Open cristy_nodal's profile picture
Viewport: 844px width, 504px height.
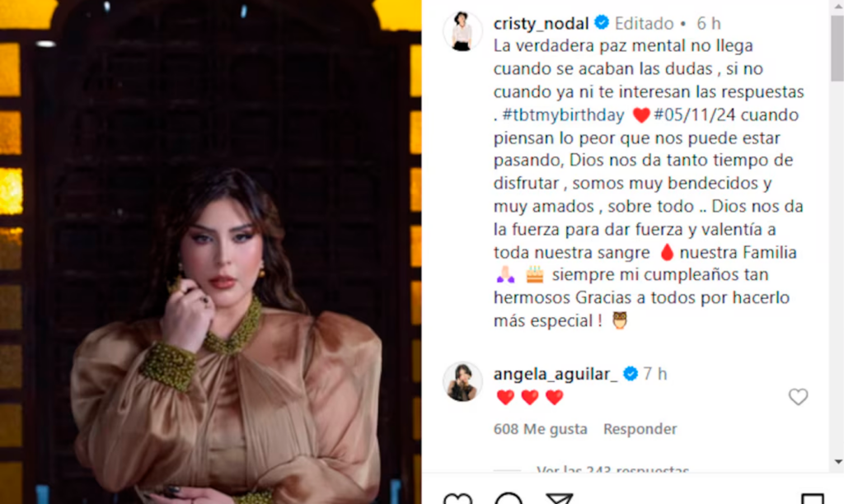(x=462, y=31)
